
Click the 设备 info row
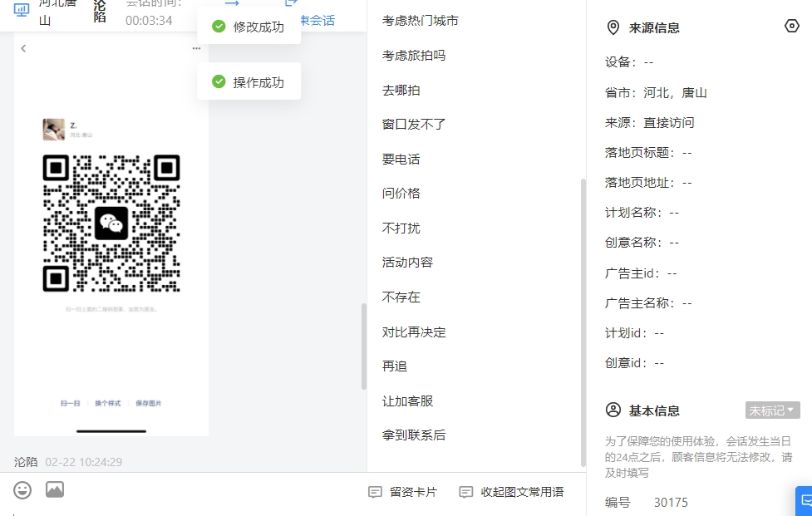629,62
